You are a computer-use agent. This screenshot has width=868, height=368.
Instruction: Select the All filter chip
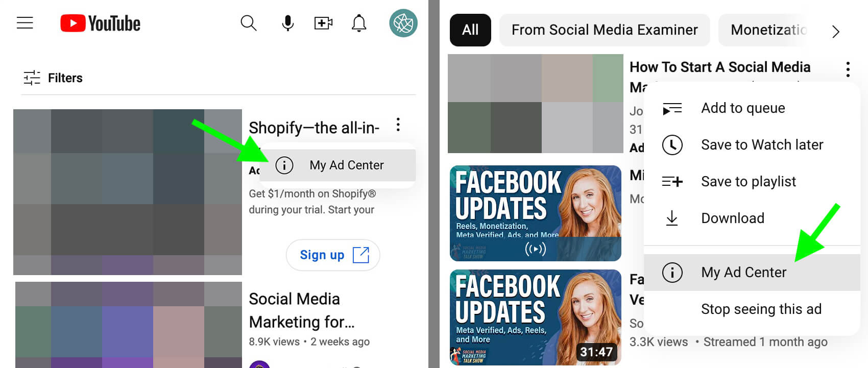(x=470, y=30)
